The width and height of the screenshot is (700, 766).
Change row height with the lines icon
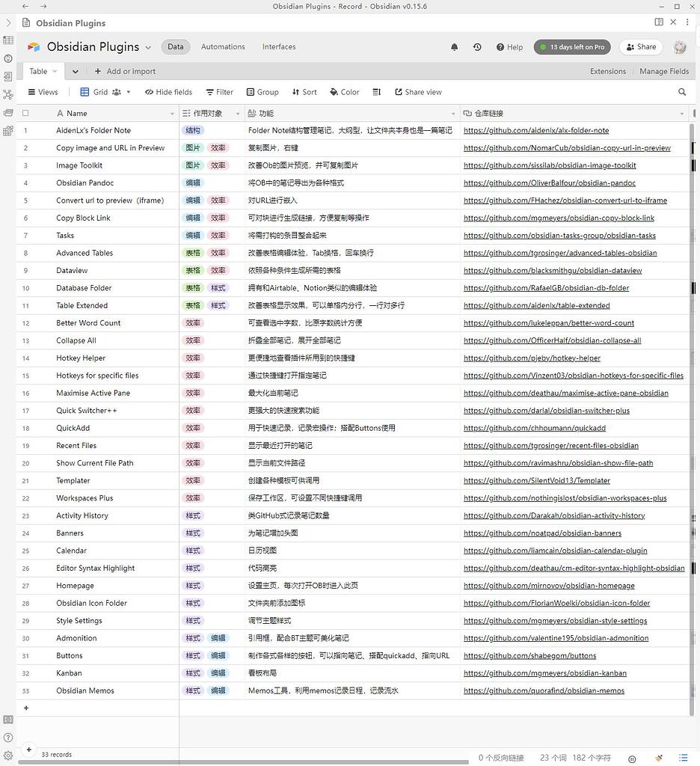coord(377,92)
